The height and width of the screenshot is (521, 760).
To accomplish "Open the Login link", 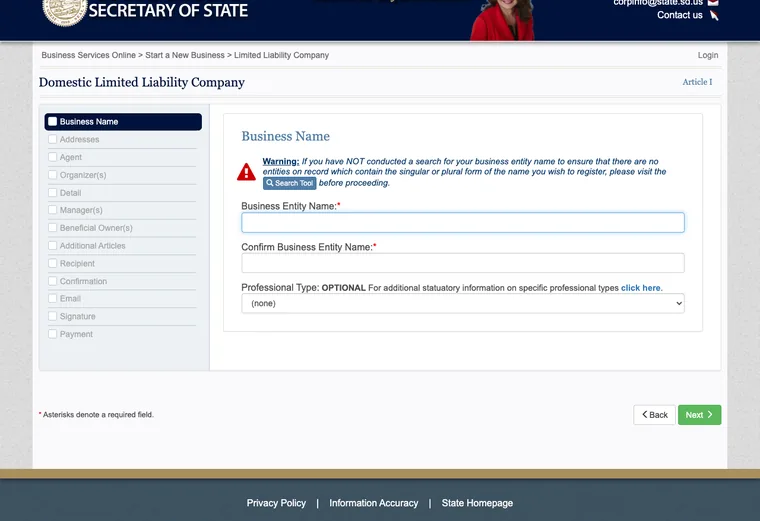I will tap(708, 55).
